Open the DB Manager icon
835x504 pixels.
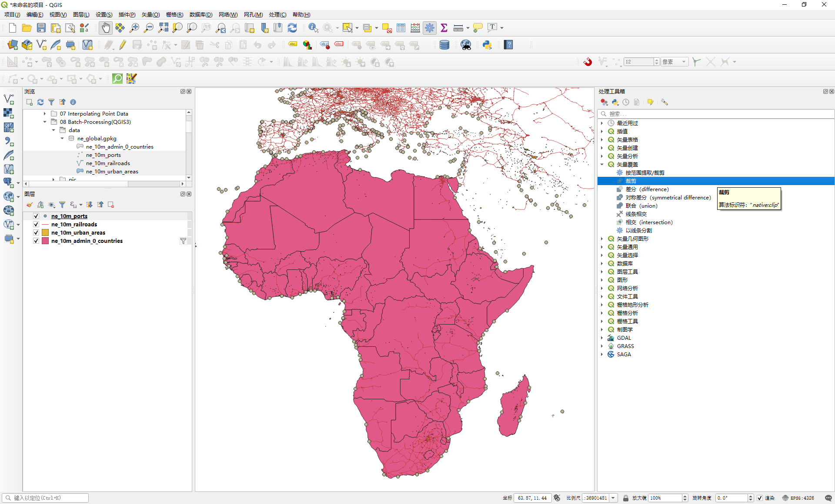click(x=444, y=45)
